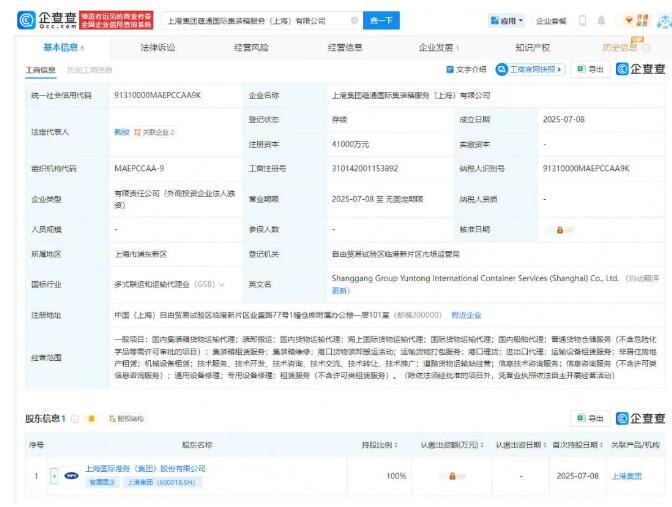Open the 上港集团 link in 关联产品/机构
Viewport: 672px width, 507px height.
pyautogui.click(x=627, y=476)
